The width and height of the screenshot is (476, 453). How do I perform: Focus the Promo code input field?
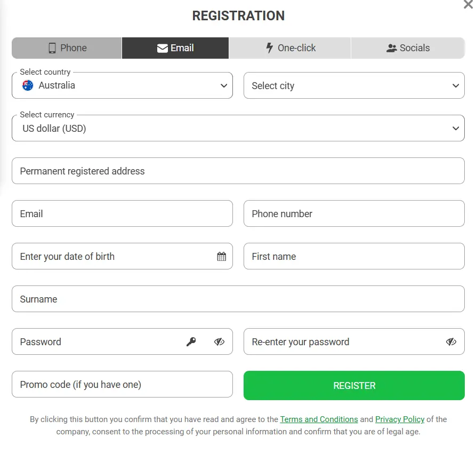tap(122, 385)
